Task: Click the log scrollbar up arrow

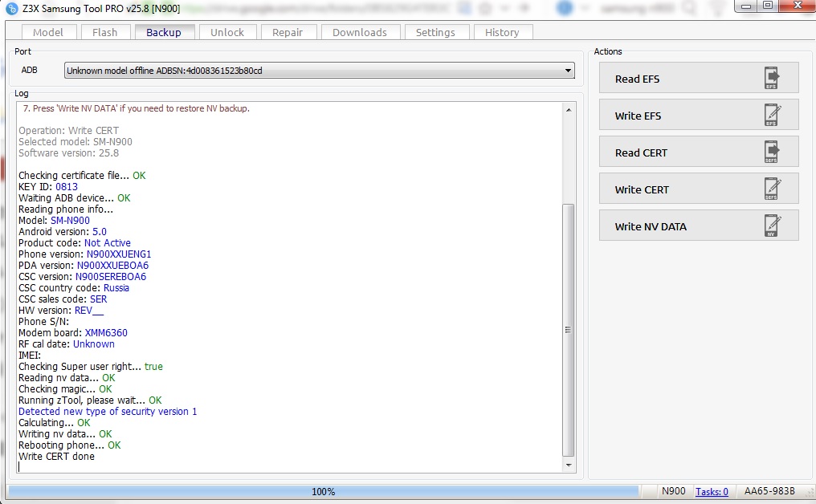Action: pos(569,110)
